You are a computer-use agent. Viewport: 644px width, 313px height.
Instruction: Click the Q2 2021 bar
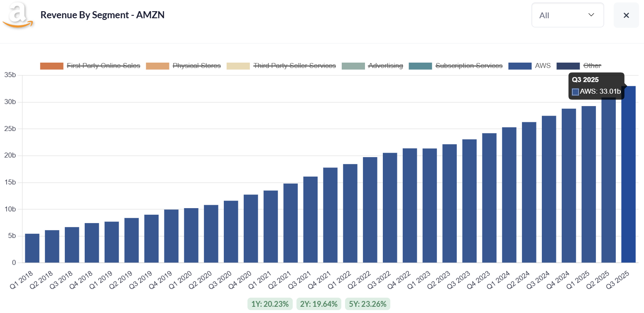coord(291,223)
